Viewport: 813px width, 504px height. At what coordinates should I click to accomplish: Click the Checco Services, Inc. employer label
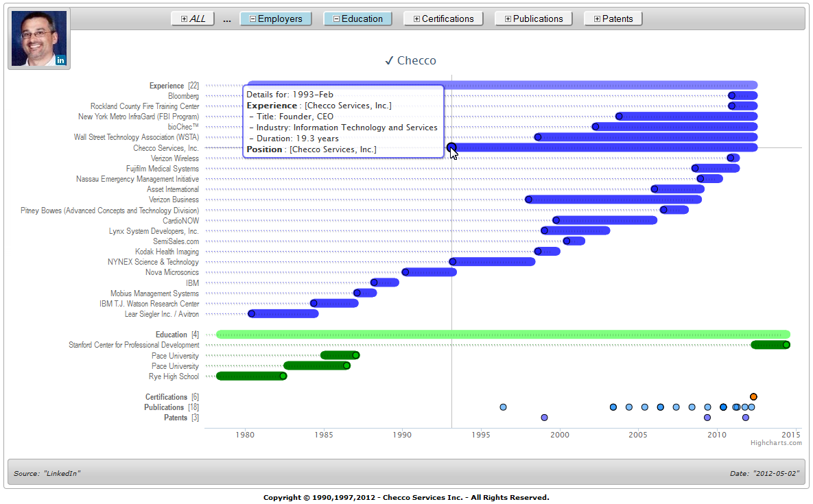point(166,148)
